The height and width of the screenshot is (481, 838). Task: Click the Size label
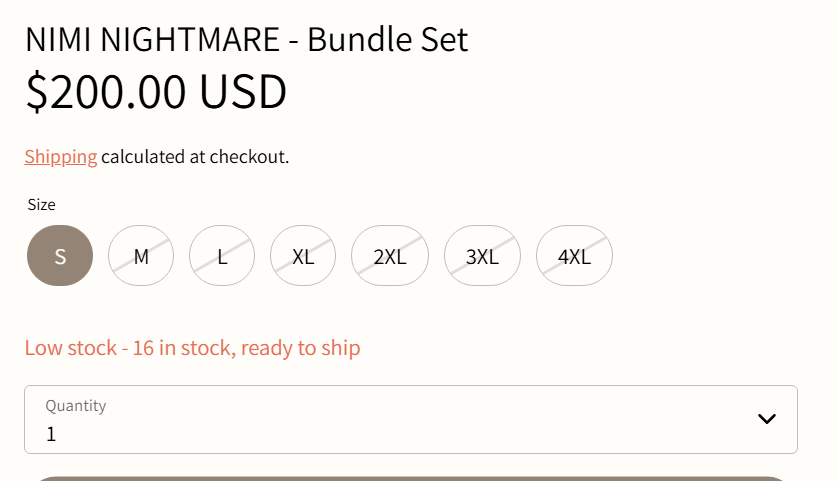click(42, 205)
